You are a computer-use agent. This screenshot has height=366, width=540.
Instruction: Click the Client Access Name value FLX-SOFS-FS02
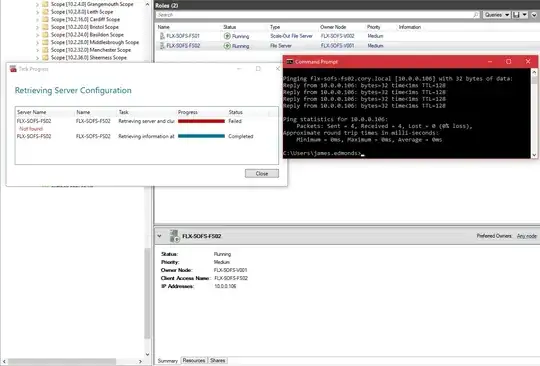click(x=231, y=278)
